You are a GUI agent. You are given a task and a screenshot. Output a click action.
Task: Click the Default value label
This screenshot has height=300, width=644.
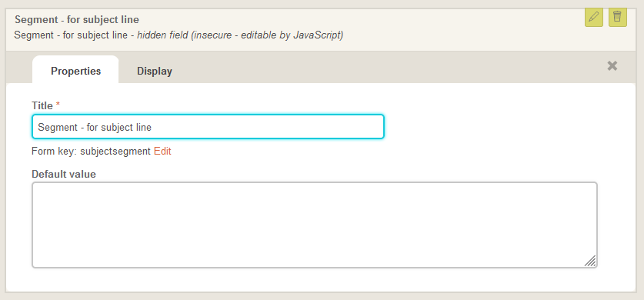tap(64, 174)
